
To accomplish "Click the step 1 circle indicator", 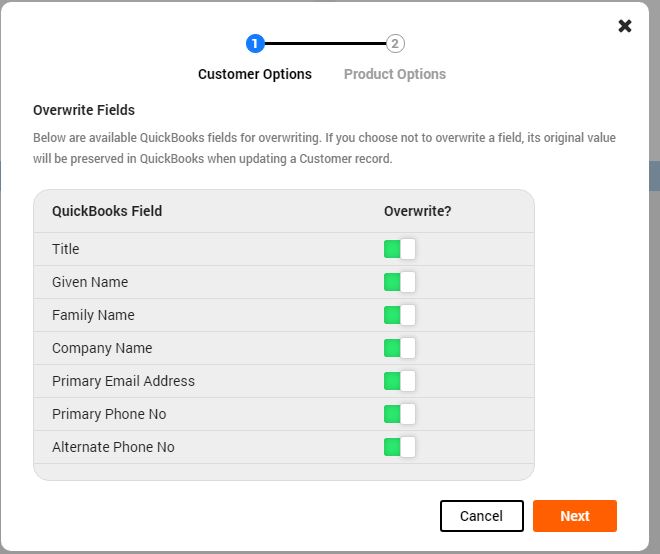I will tap(255, 44).
